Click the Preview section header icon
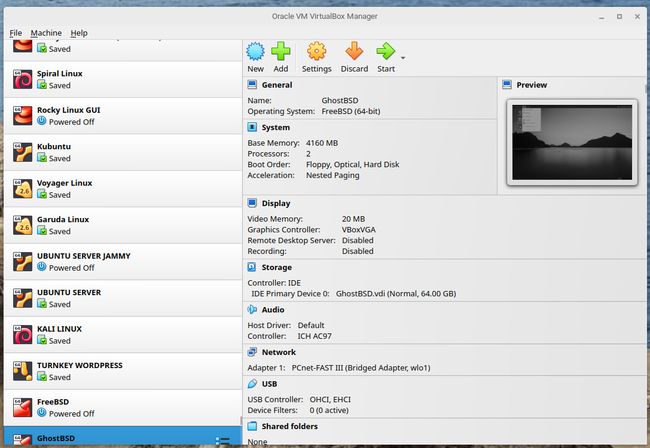Screen dimensions: 650x448 pos(507,85)
